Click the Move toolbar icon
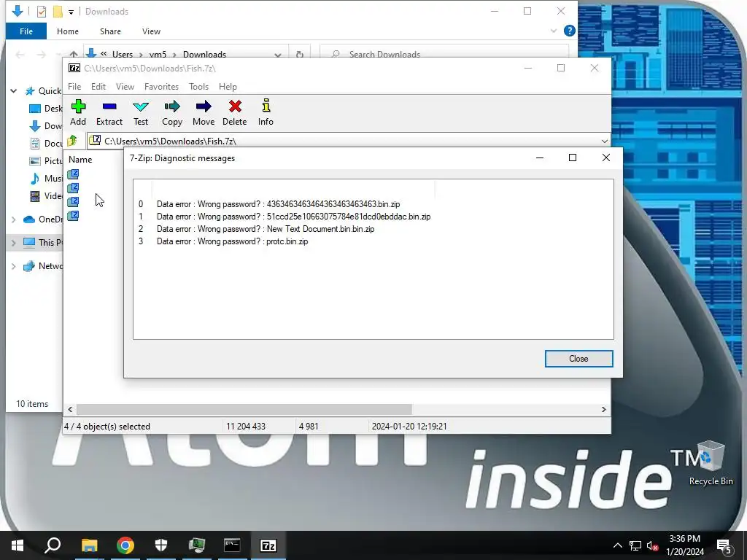This screenshot has height=560, width=747. coord(204,113)
